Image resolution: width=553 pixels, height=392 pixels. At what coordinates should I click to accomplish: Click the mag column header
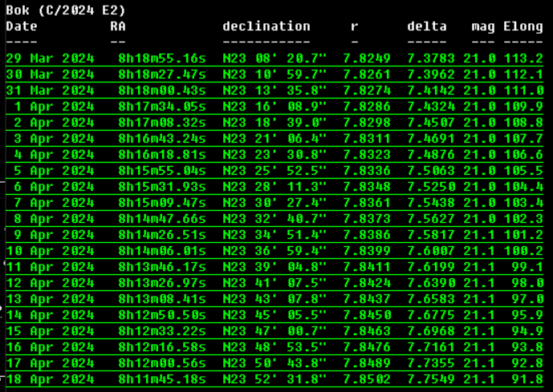[483, 26]
